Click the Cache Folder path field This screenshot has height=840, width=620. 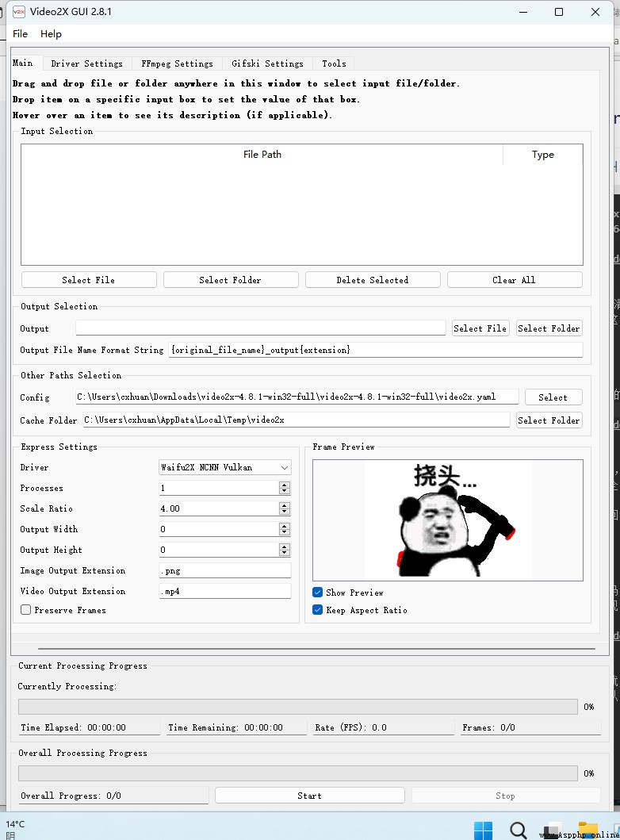tap(296, 420)
